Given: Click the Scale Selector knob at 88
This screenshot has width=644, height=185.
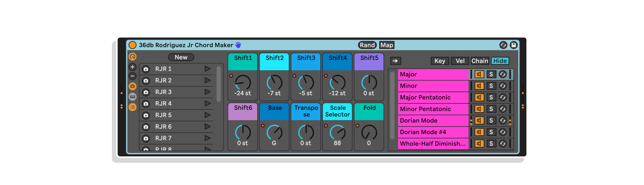Looking at the screenshot, I should 337,132.
